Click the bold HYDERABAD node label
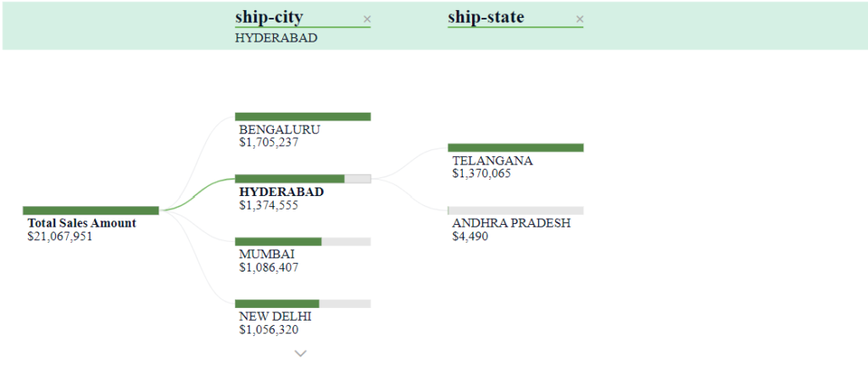This screenshot has height=392, width=868. (281, 192)
